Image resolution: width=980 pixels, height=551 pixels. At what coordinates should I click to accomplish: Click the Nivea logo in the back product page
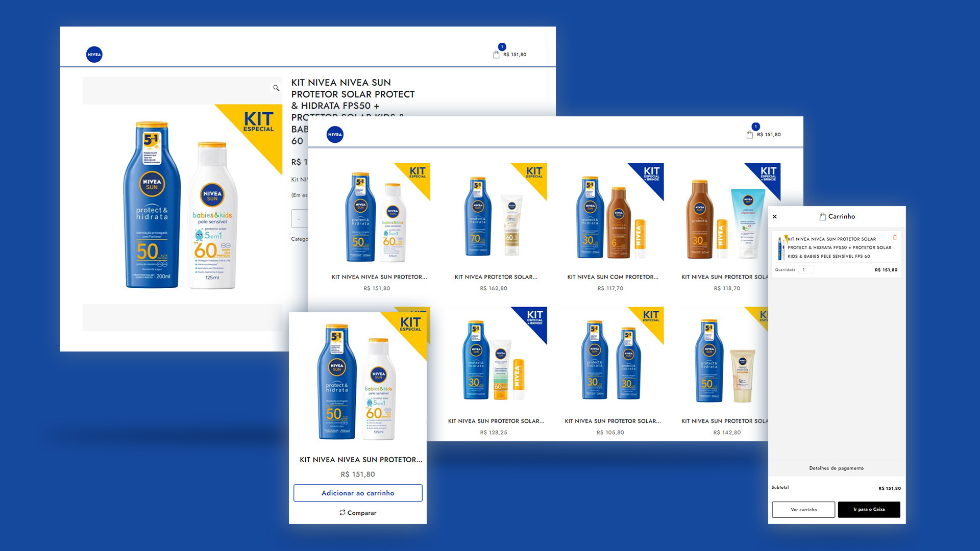pyautogui.click(x=94, y=55)
